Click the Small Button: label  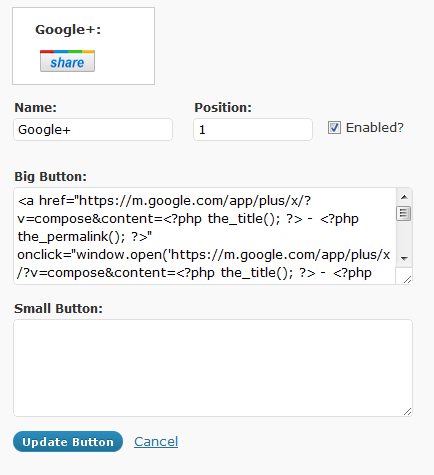point(58,309)
